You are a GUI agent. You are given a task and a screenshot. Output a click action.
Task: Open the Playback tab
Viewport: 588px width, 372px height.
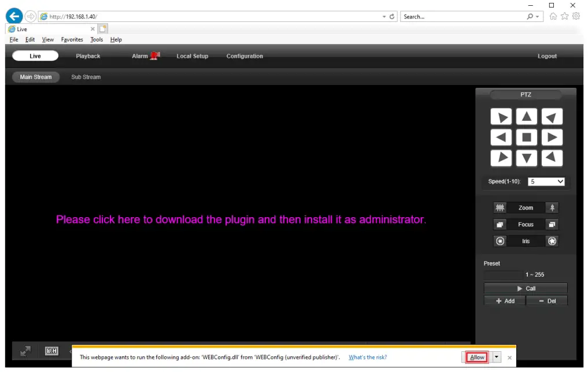coord(88,56)
